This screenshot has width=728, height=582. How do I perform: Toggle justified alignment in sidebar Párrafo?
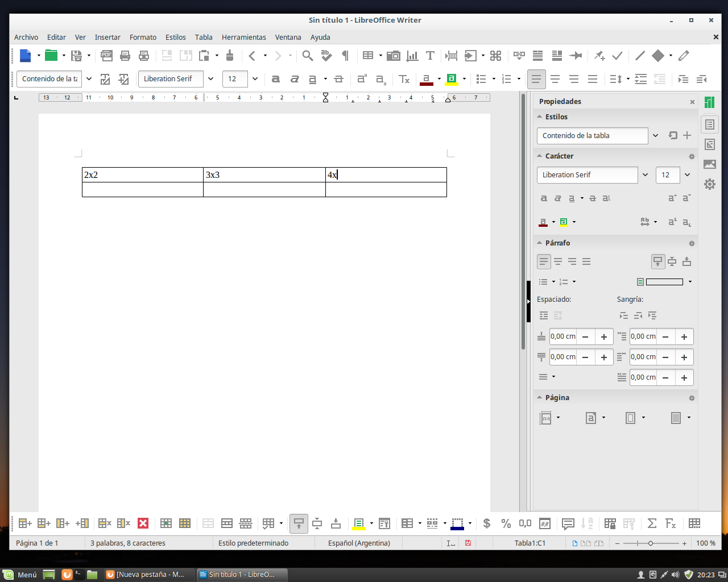pyautogui.click(x=586, y=261)
